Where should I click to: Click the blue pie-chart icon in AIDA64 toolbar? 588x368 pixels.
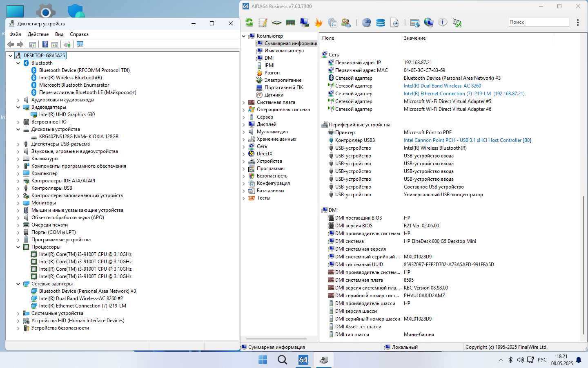(x=367, y=22)
